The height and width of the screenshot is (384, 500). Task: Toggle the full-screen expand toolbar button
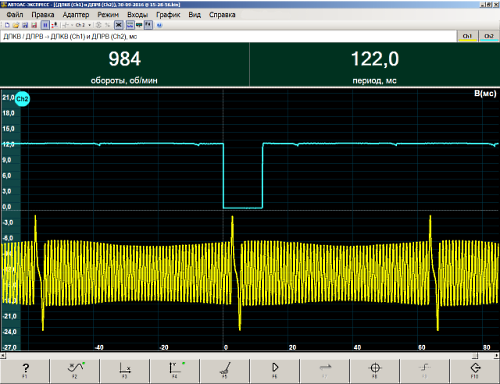coord(119,25)
